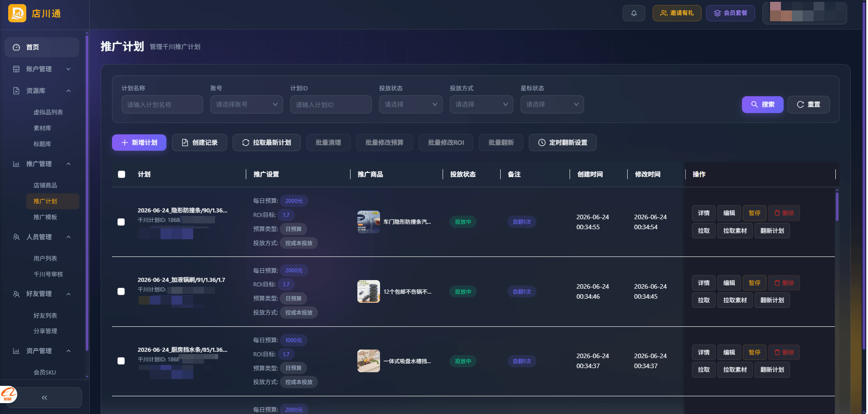Check the 厨房挡水条 plan row checkbox
The image size is (868, 414).
click(121, 361)
